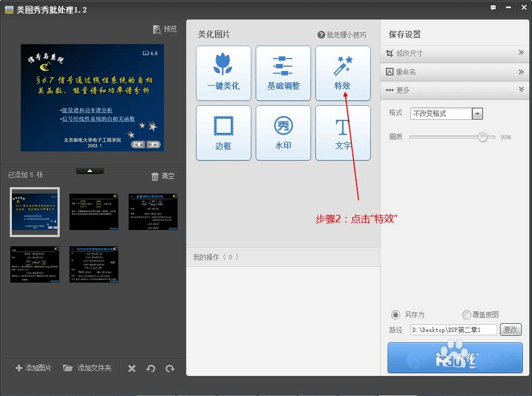This screenshot has width=532, height=396.
Task: Select the second thumbnail in the top row
Action: tap(94, 212)
